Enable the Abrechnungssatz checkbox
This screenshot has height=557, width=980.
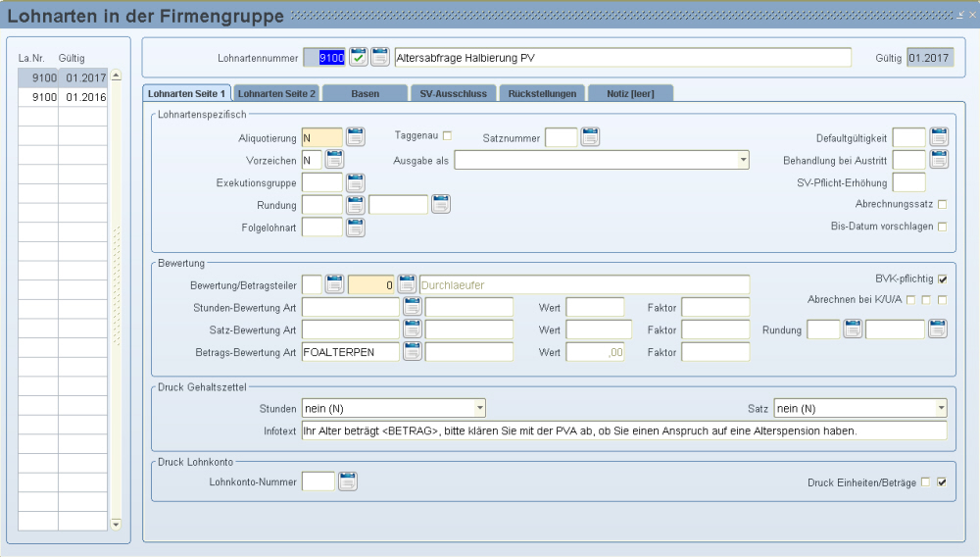(943, 204)
